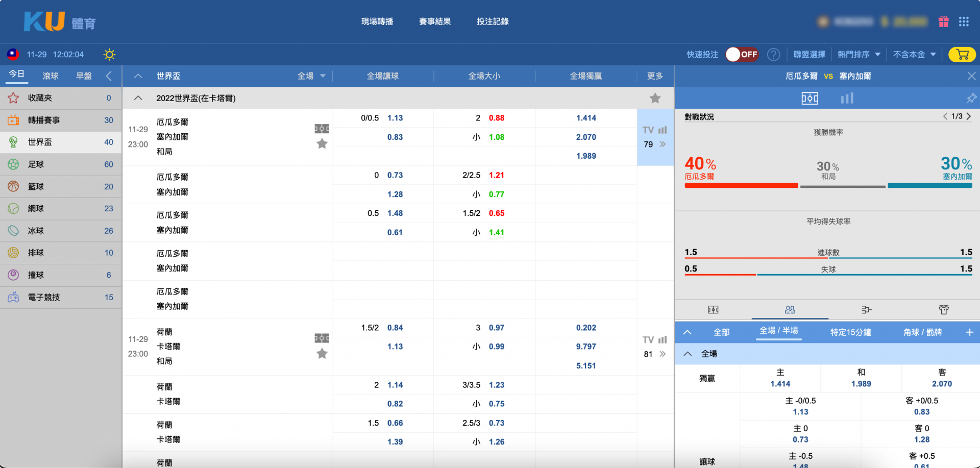Click the gift box icon
Viewport: 980px width, 468px height.
point(943,21)
